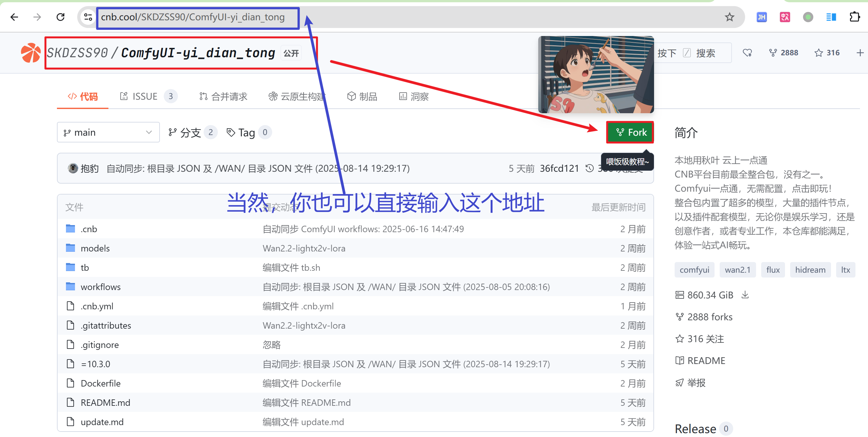Open the comfyui topic tag
The height and width of the screenshot is (437, 868).
[694, 269]
